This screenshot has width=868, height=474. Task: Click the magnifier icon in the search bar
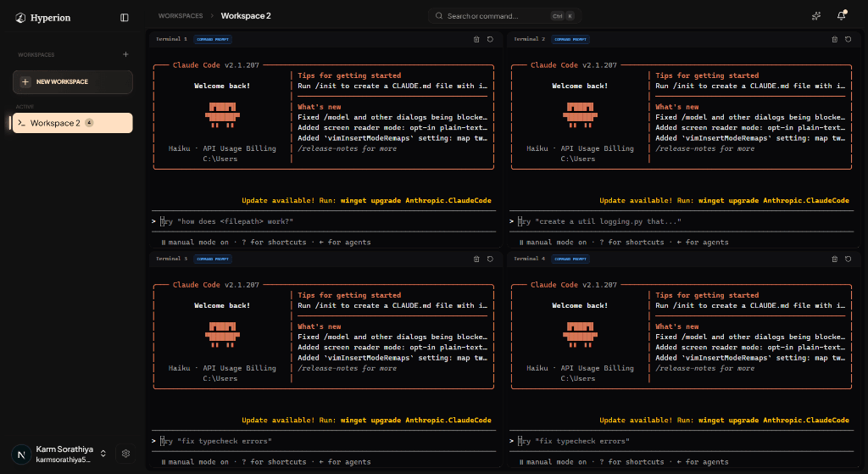click(x=439, y=16)
